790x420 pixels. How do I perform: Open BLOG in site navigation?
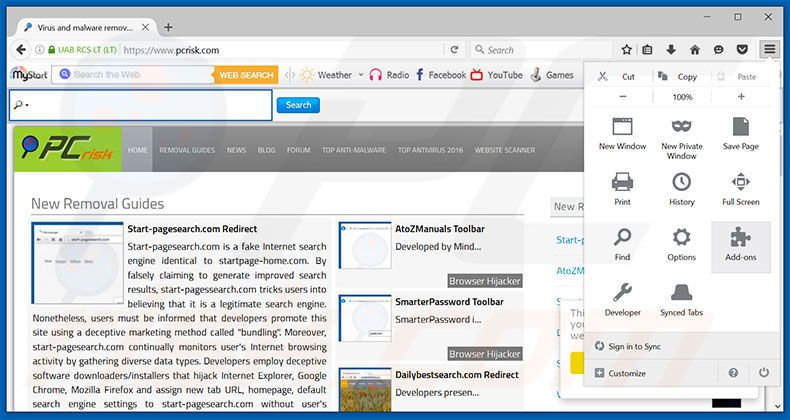coord(267,150)
